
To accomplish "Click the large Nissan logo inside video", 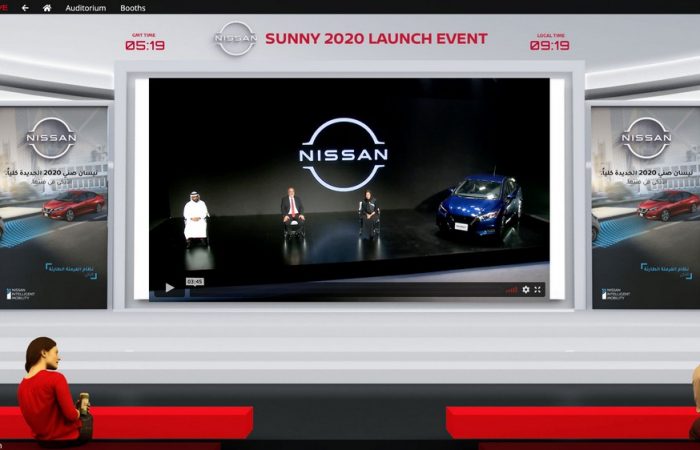I will coord(343,155).
